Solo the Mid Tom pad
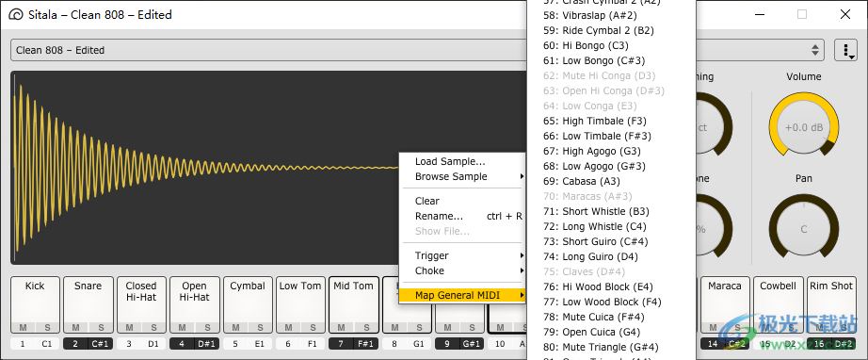The image size is (868, 360). click(366, 328)
